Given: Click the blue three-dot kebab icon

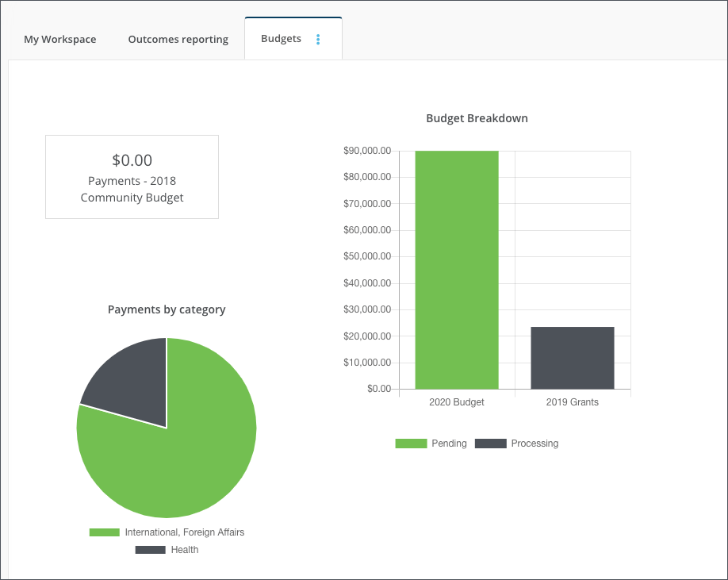Looking at the screenshot, I should pos(317,38).
